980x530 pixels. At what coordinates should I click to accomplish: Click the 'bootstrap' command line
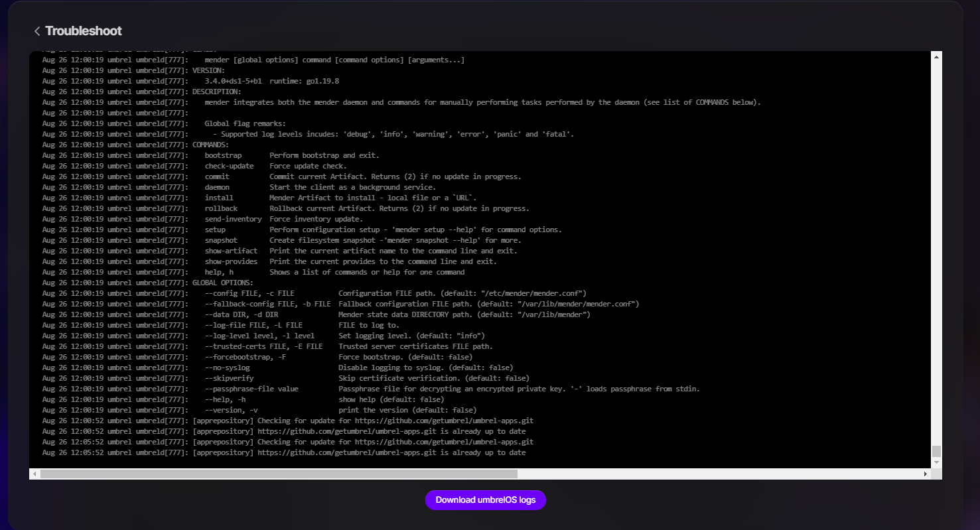point(210,155)
